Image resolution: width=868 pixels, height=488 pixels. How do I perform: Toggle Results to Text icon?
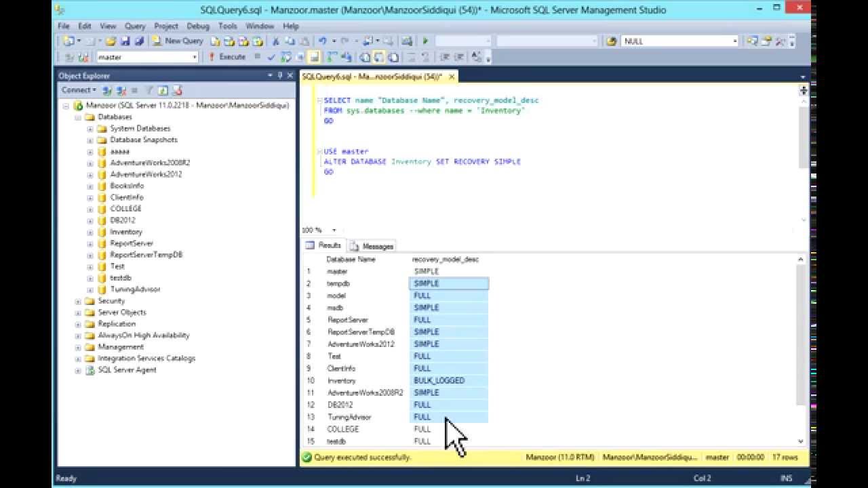click(x=365, y=57)
